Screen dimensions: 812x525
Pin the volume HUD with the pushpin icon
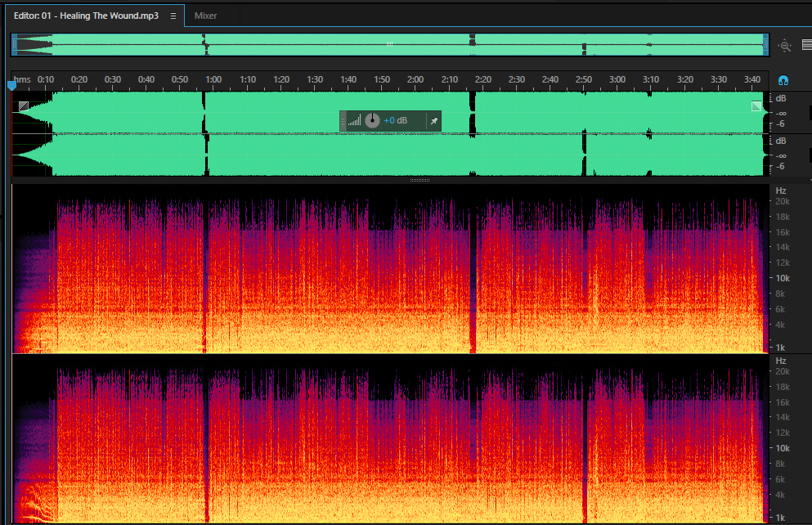click(x=434, y=121)
